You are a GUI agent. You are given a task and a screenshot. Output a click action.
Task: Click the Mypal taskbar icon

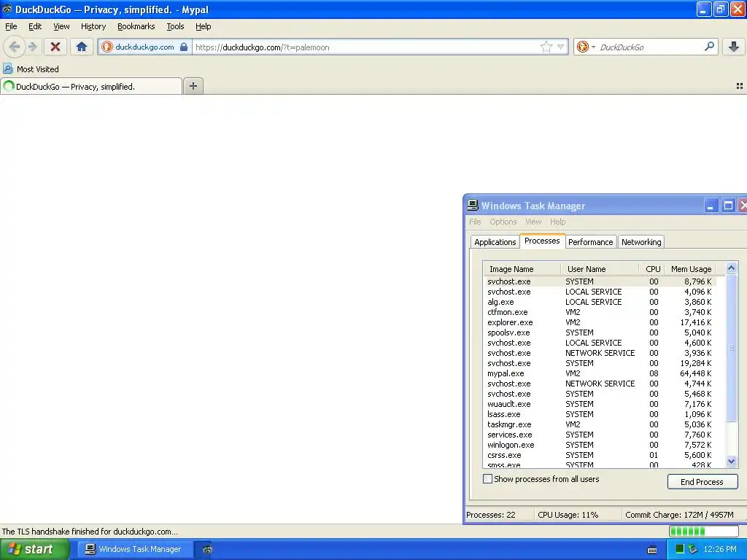point(207,549)
